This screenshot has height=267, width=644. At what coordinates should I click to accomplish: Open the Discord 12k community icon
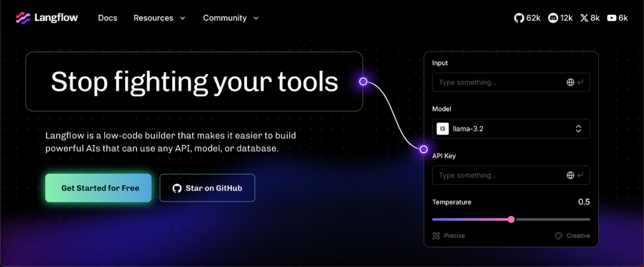[553, 18]
